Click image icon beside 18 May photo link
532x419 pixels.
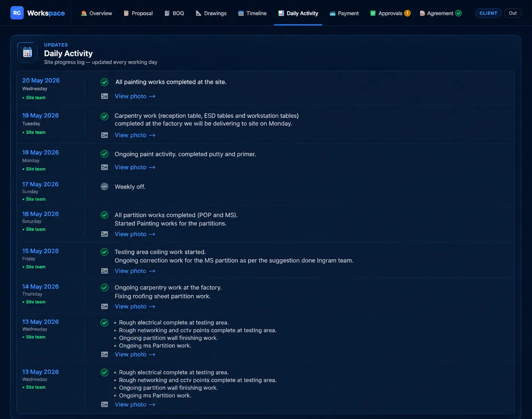pyautogui.click(x=105, y=167)
